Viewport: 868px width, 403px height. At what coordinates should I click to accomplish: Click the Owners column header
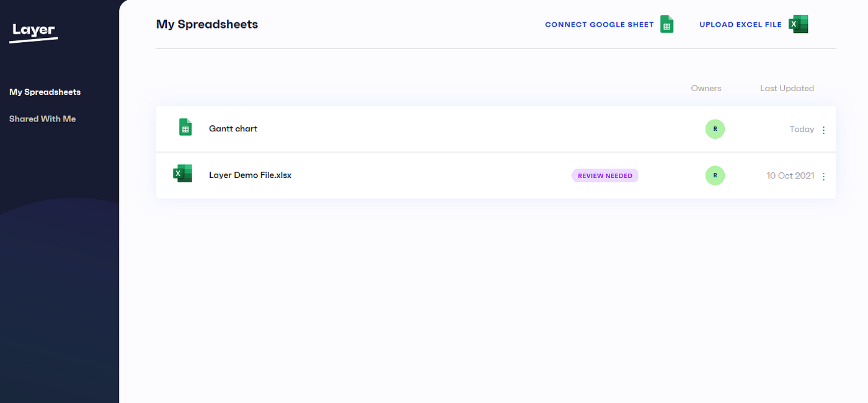click(x=706, y=88)
